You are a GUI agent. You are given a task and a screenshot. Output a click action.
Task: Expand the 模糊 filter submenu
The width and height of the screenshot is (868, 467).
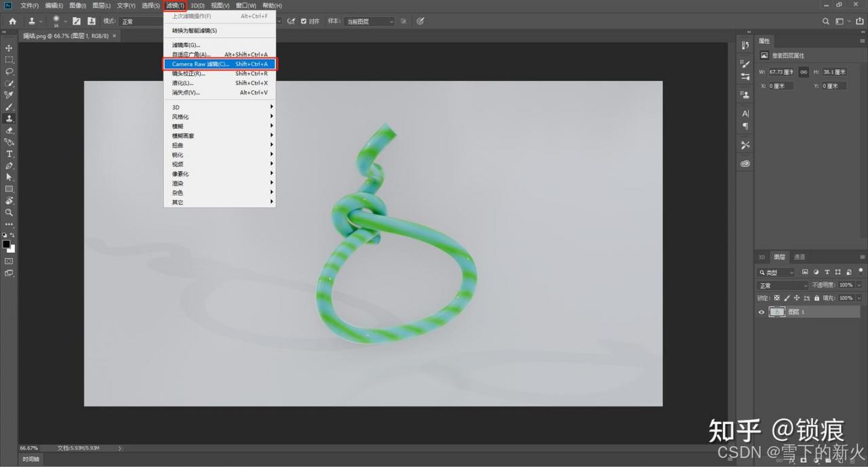(x=220, y=126)
